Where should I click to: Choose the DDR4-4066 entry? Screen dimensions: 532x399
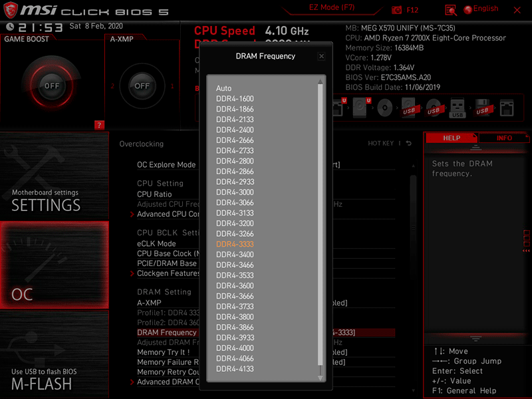pos(235,358)
